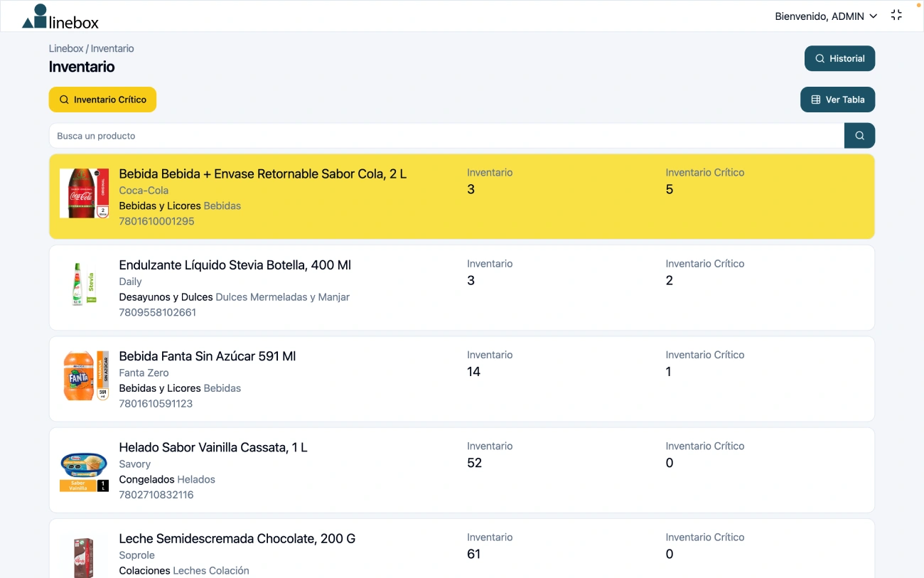Click the magnifier icon in the Inventario Crítico button

point(65,100)
